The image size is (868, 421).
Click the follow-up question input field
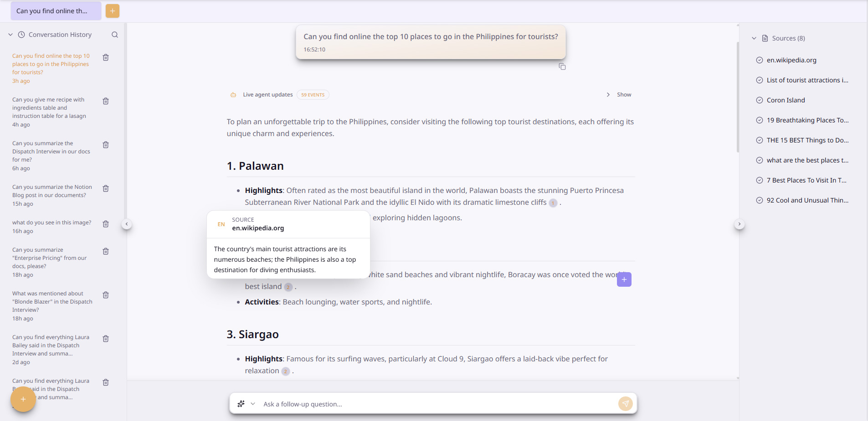point(433,404)
